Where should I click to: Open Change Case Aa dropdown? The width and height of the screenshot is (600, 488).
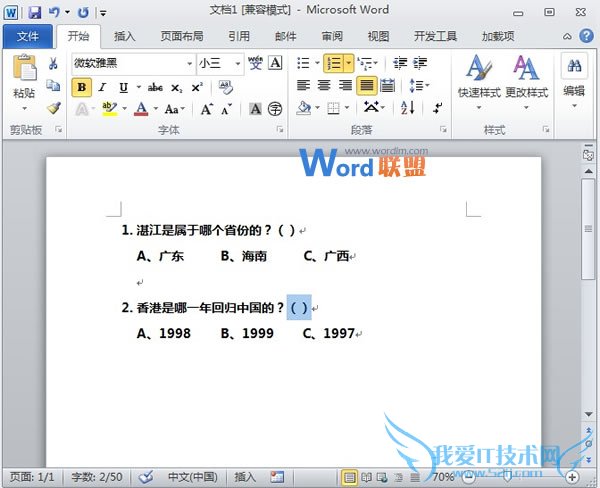pyautogui.click(x=174, y=109)
